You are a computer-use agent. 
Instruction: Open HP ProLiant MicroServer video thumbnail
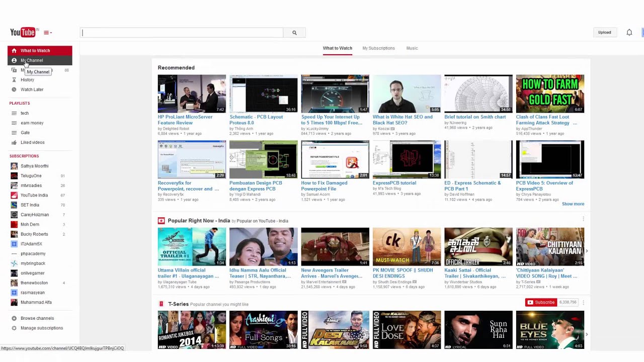click(192, 94)
